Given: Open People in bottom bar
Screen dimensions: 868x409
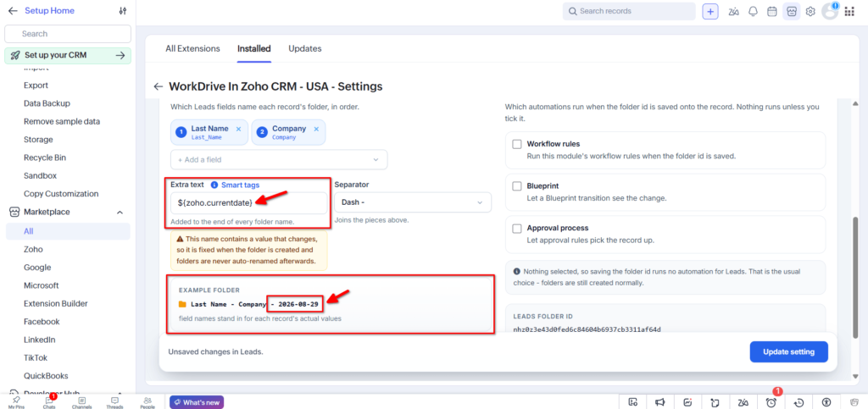Looking at the screenshot, I should point(147,402).
